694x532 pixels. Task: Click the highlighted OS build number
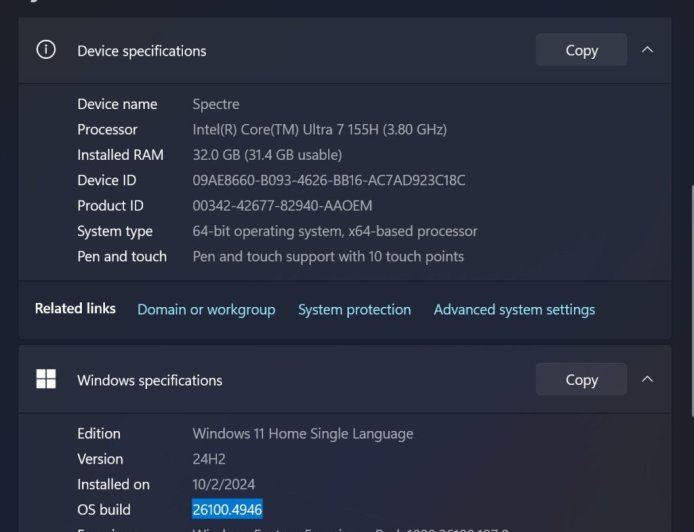click(227, 509)
